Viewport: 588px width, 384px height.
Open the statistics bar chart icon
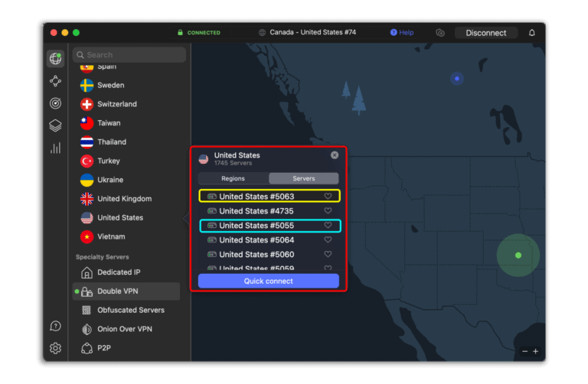coord(55,148)
